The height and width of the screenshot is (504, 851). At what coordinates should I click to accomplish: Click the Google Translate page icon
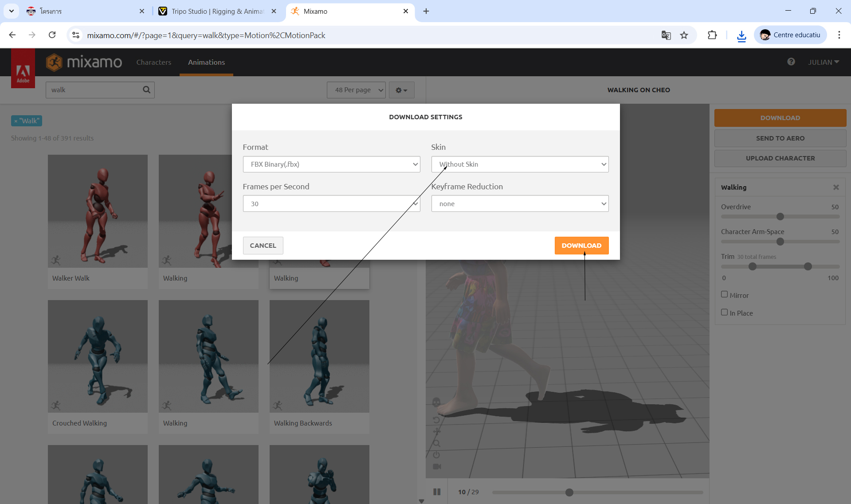[x=666, y=35]
